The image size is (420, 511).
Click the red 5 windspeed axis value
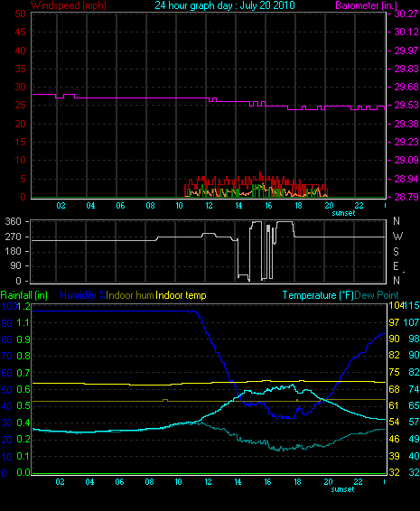[23, 179]
